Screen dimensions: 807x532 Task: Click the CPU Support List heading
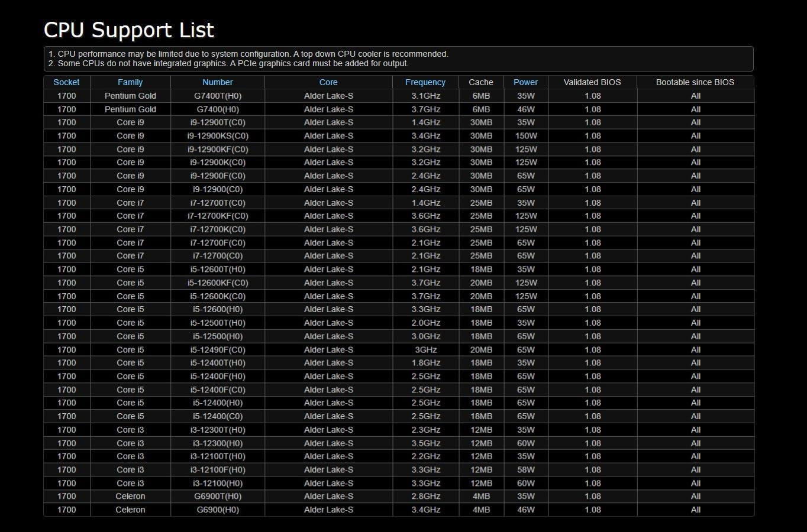[x=129, y=30]
